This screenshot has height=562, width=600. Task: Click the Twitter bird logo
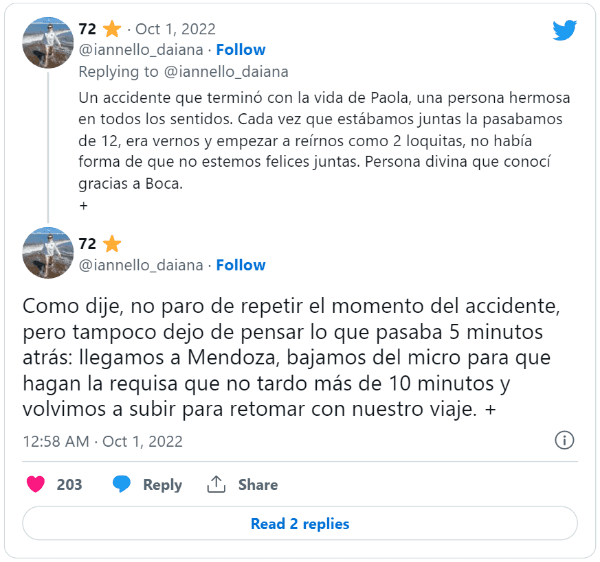(565, 30)
